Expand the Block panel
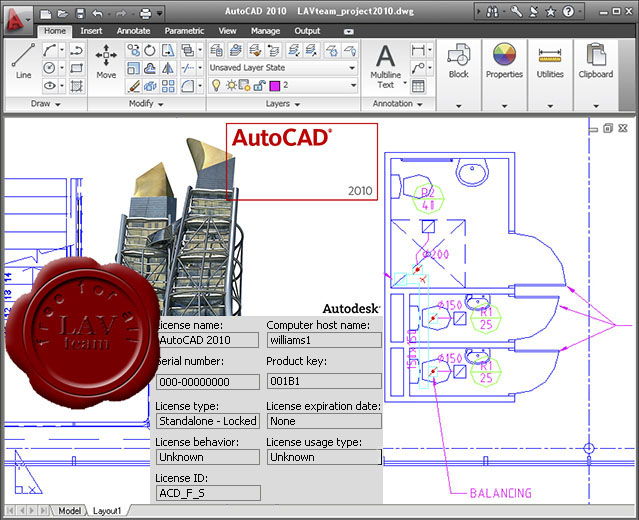Screen dimensions: 639x520 pos(458,106)
